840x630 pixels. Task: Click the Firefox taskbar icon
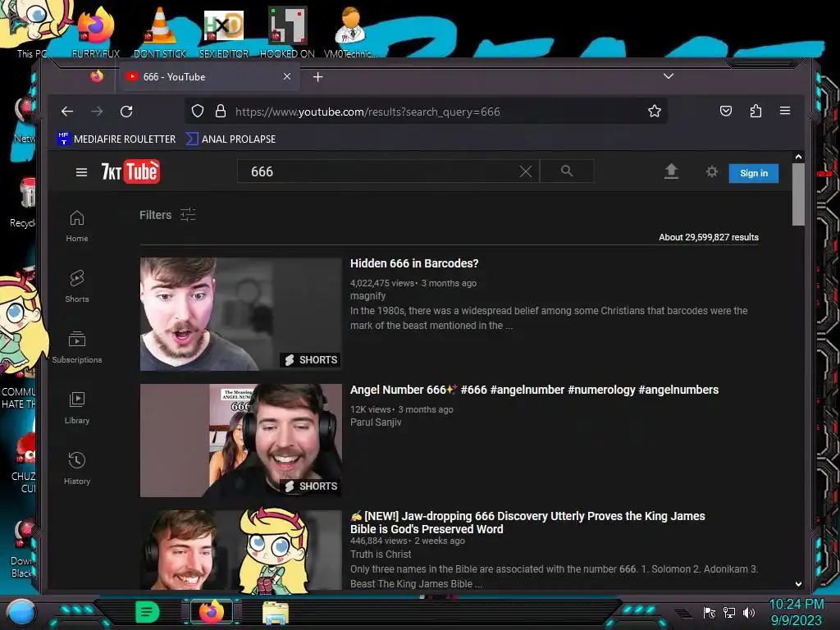point(211,612)
